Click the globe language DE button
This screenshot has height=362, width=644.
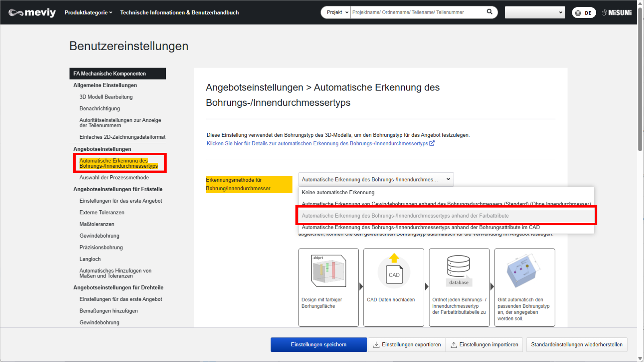(x=584, y=13)
